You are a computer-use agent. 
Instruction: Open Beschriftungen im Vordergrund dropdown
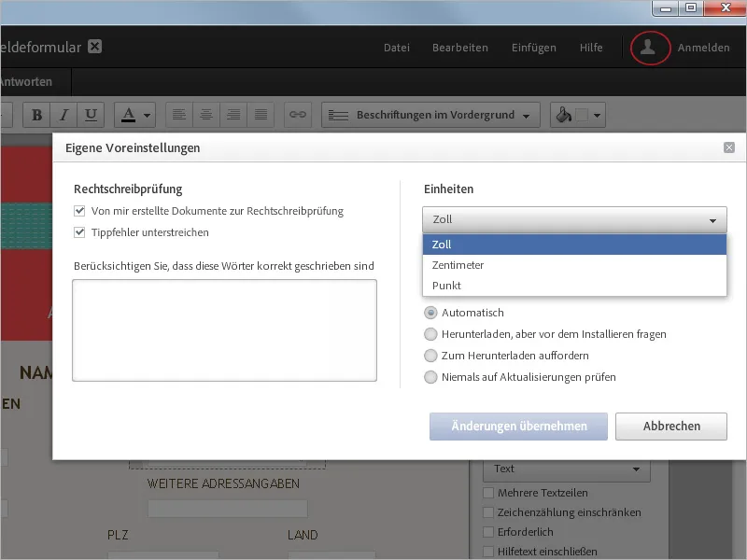click(430, 115)
